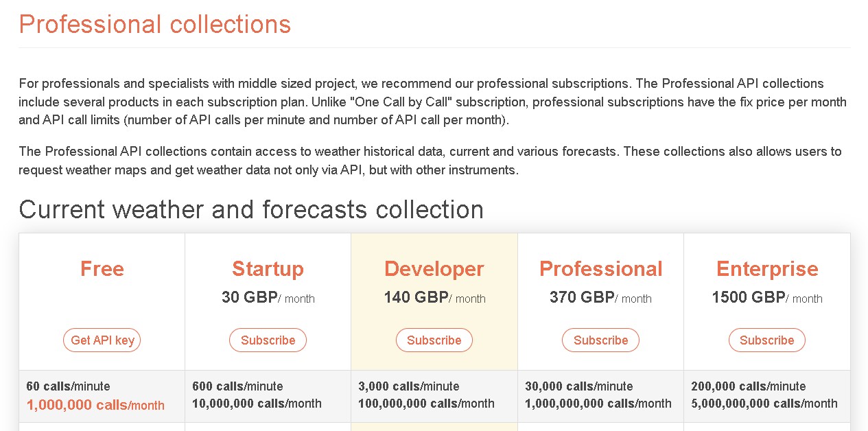
Task: Select the Startup plan title
Action: (268, 269)
